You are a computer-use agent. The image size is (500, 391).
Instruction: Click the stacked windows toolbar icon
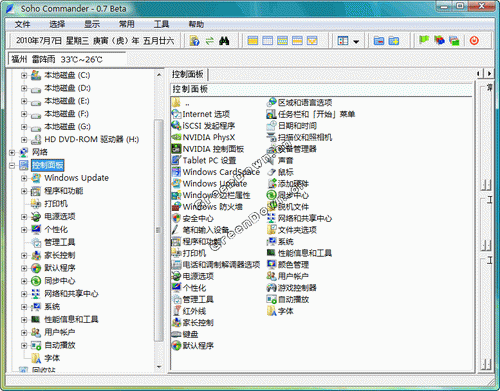pyautogui.click(x=454, y=41)
